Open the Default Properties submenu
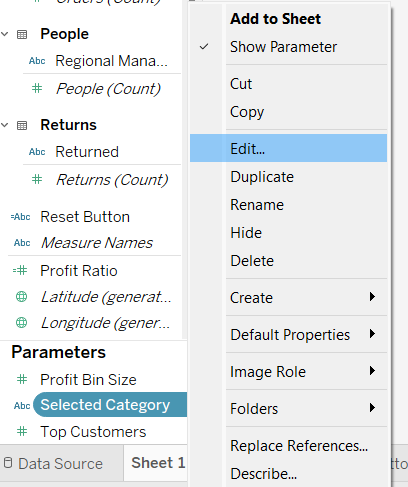Screen dimensions: 408x487 pyautogui.click(x=288, y=334)
